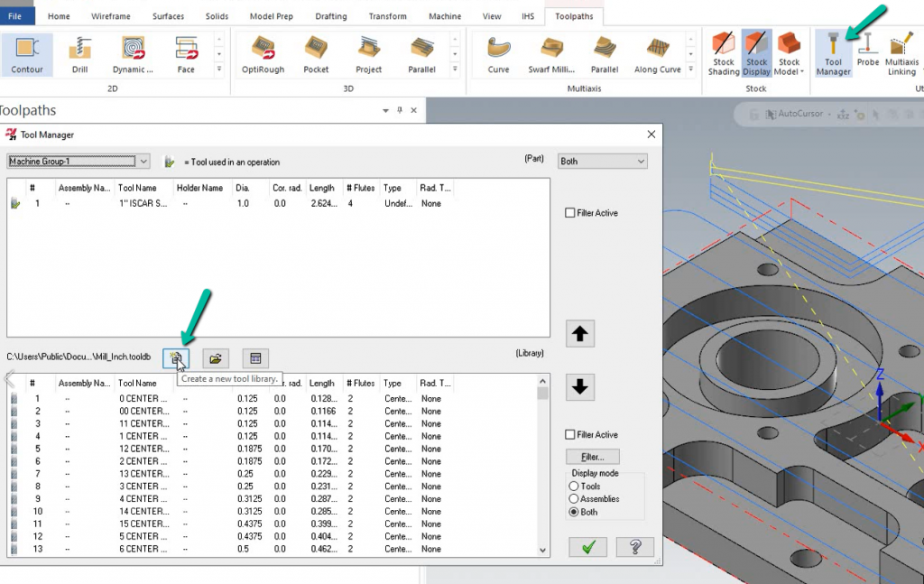Sort library by Tool Name header

click(137, 383)
